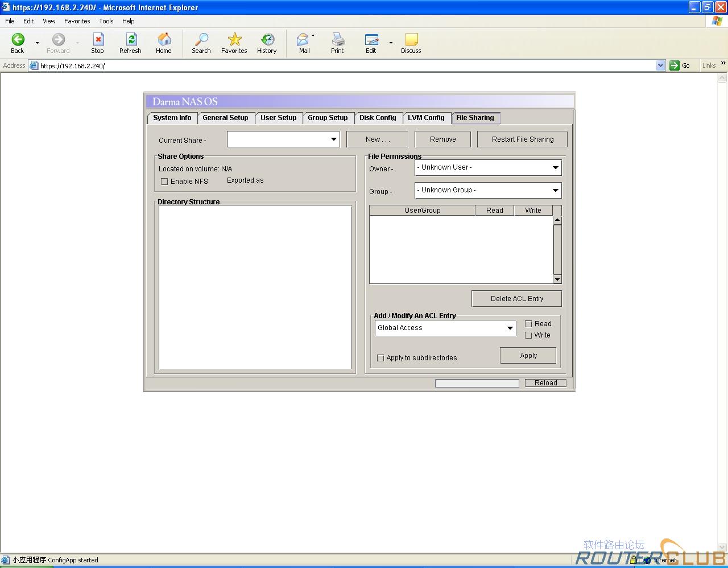Screen dimensions: 728x568
Task: Click the Stop icon in the toolbar
Action: pyautogui.click(x=98, y=39)
